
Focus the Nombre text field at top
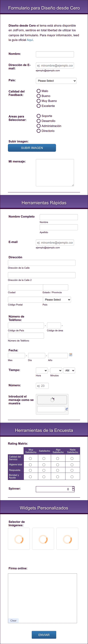pyautogui.click(x=55, y=54)
